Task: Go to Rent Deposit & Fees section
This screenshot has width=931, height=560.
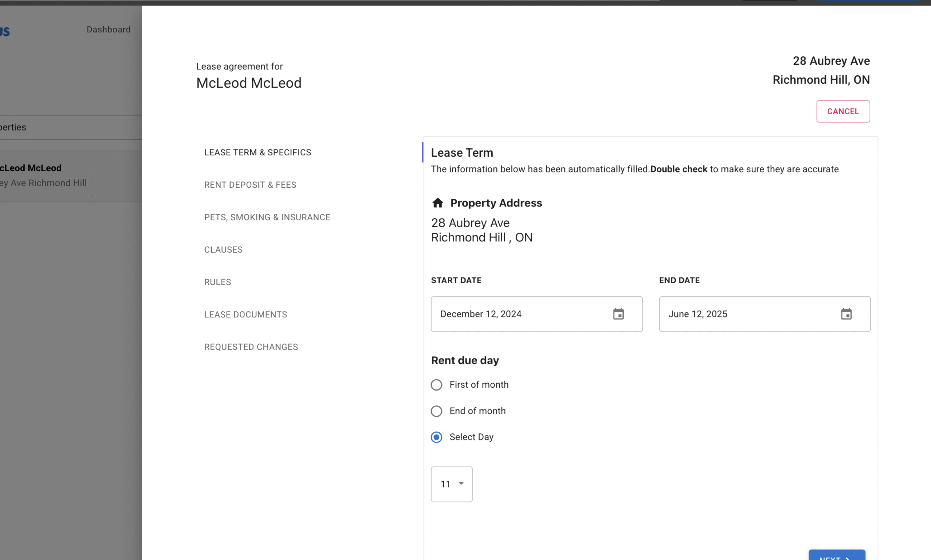Action: [x=250, y=185]
